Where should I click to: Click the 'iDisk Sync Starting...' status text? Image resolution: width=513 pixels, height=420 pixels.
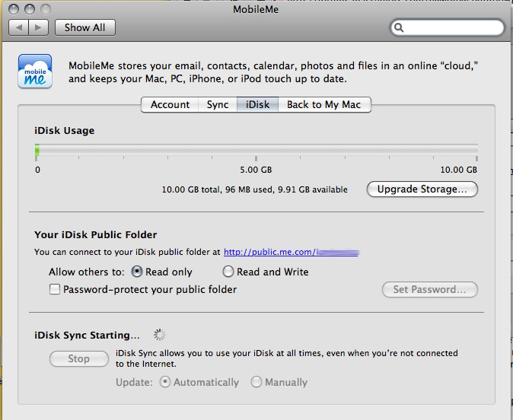pos(87,336)
